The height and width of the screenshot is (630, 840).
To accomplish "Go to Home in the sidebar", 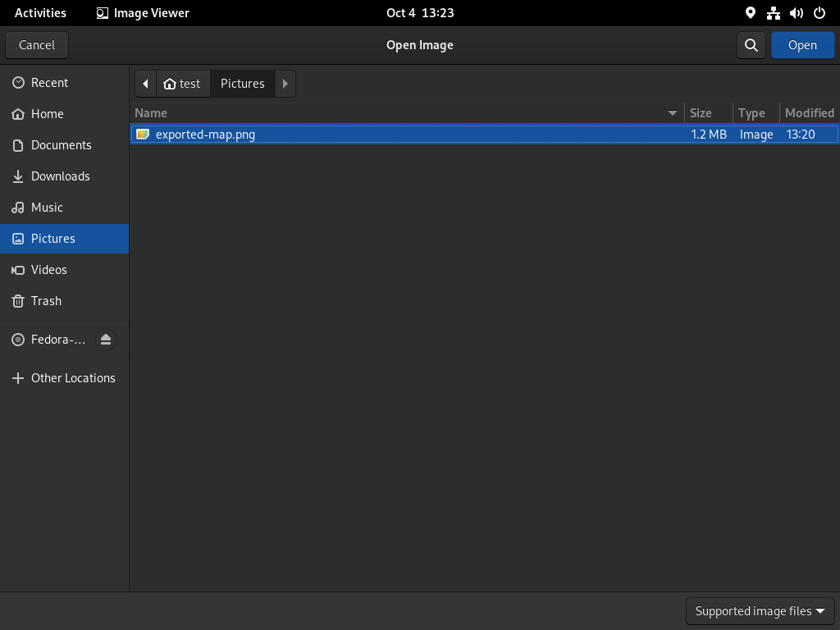I will pyautogui.click(x=64, y=113).
